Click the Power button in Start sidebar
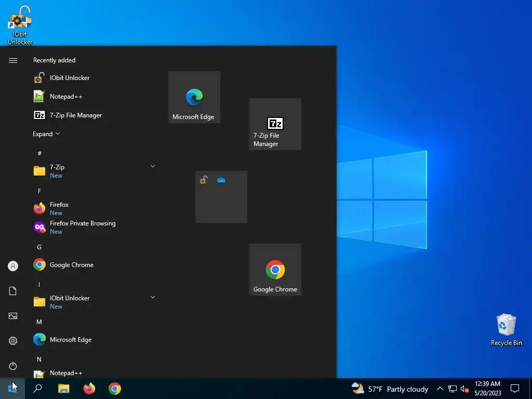Image resolution: width=532 pixels, height=399 pixels. coord(13,366)
